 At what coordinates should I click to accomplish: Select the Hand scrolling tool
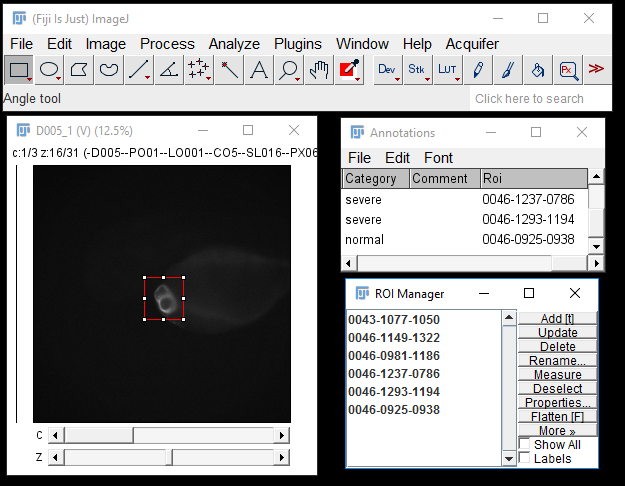319,70
